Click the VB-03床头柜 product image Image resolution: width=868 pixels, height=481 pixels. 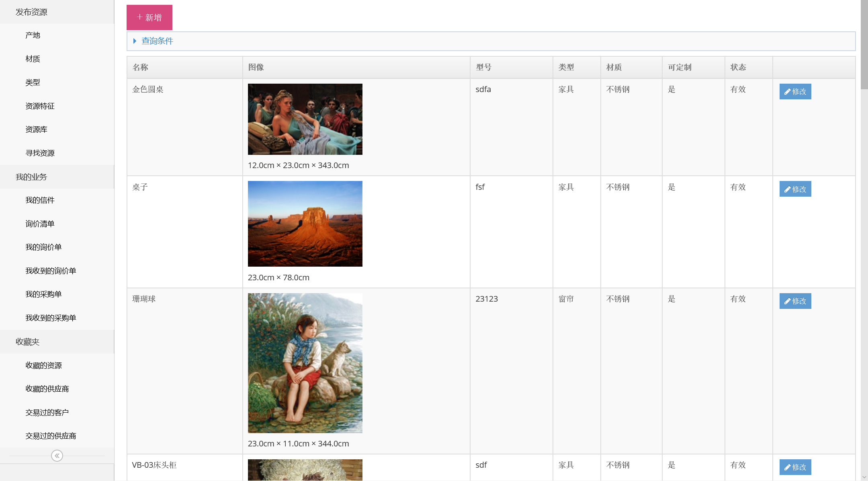tap(305, 470)
